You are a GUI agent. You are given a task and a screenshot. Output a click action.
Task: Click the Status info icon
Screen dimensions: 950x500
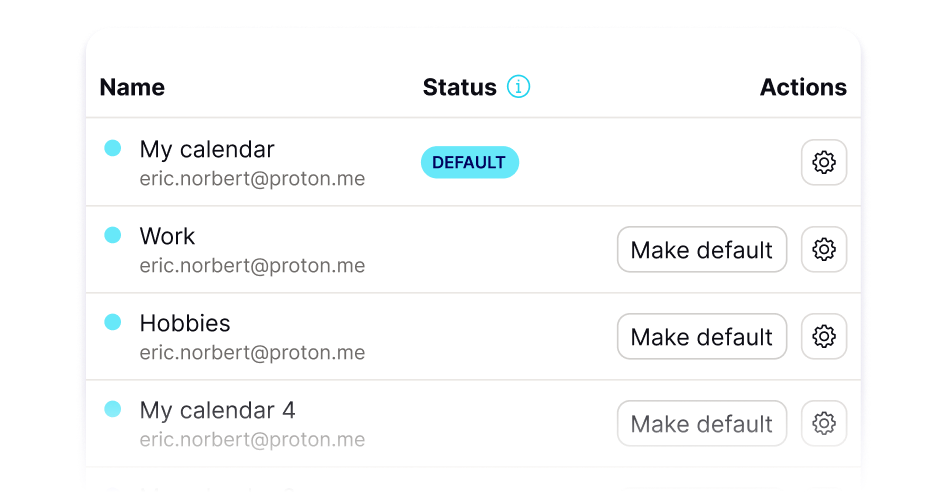[518, 87]
